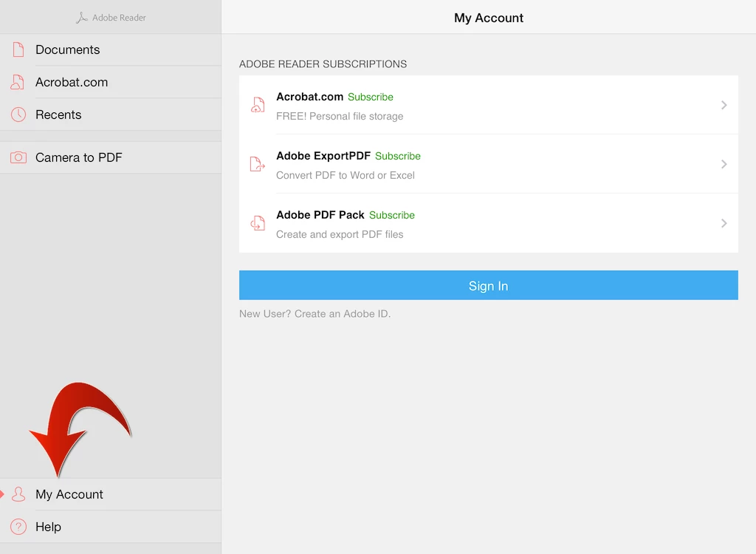Click the Documents page icon in sidebar
This screenshot has height=554, width=756.
[x=18, y=49]
